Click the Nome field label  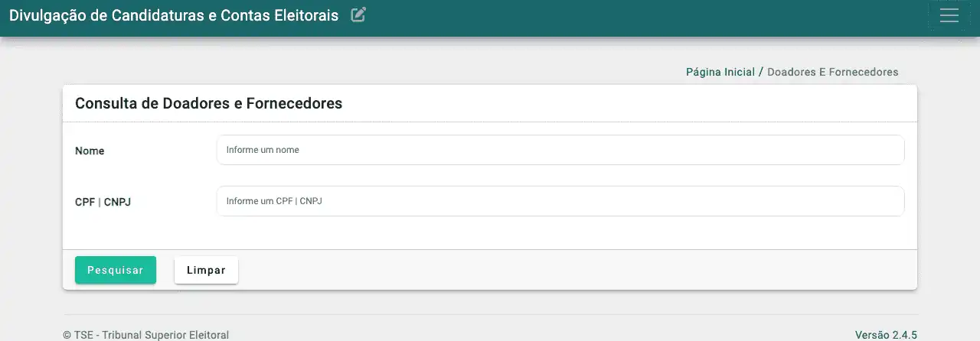click(90, 151)
